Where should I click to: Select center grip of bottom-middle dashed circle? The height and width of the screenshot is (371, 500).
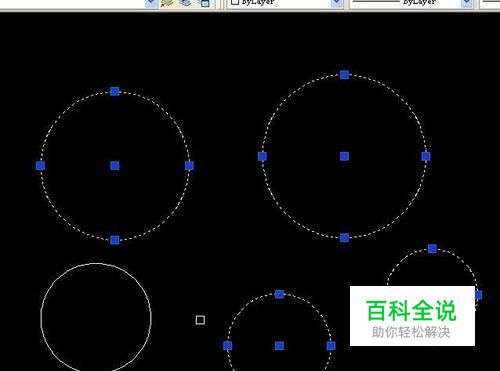coord(279,346)
